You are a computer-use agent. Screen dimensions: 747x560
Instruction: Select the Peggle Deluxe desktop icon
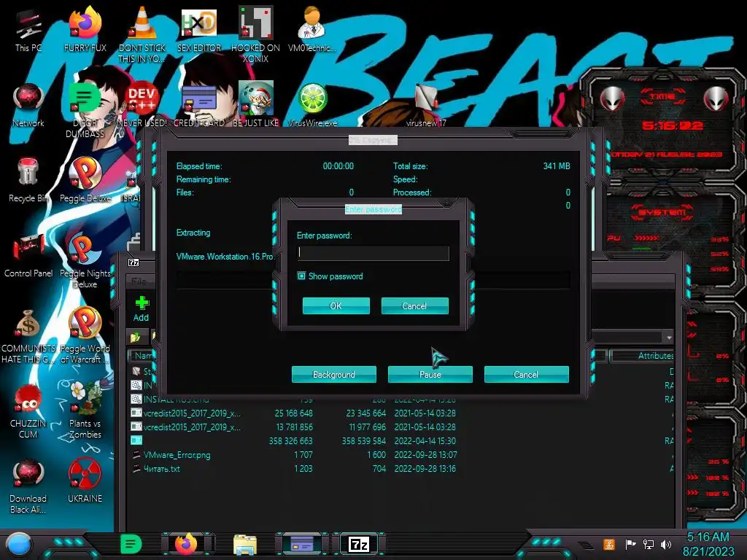pyautogui.click(x=85, y=180)
